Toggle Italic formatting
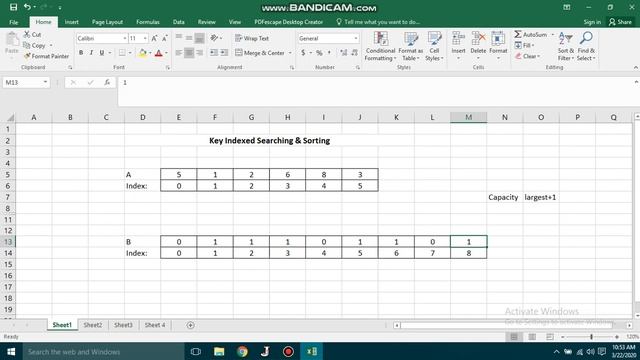This screenshot has height=360, width=640. (91, 53)
